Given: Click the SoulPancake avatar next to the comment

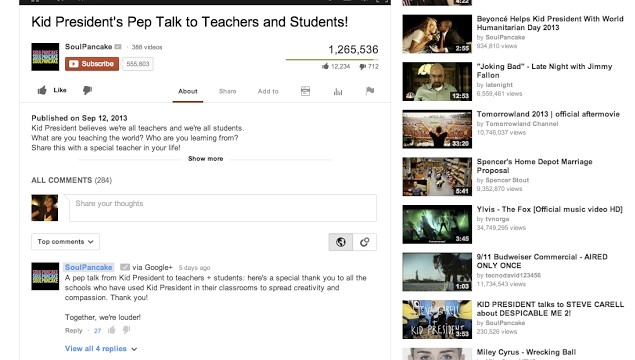Looking at the screenshot, I should tap(45, 276).
